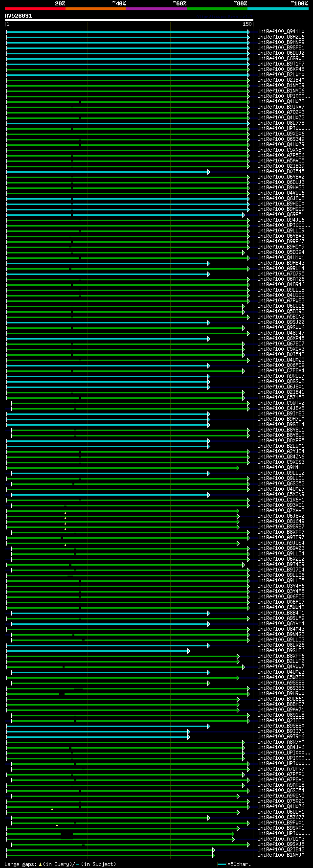Select hit UniRef100_B9GTH4

point(281,425)
